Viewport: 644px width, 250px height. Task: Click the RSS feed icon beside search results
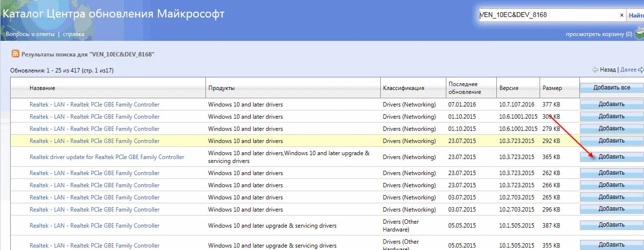pos(15,54)
